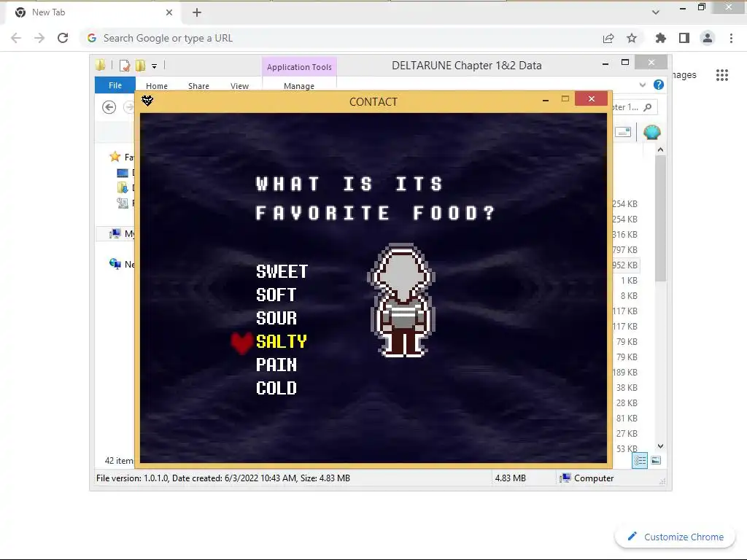Click the preview pane icon in Explorer

[623, 132]
